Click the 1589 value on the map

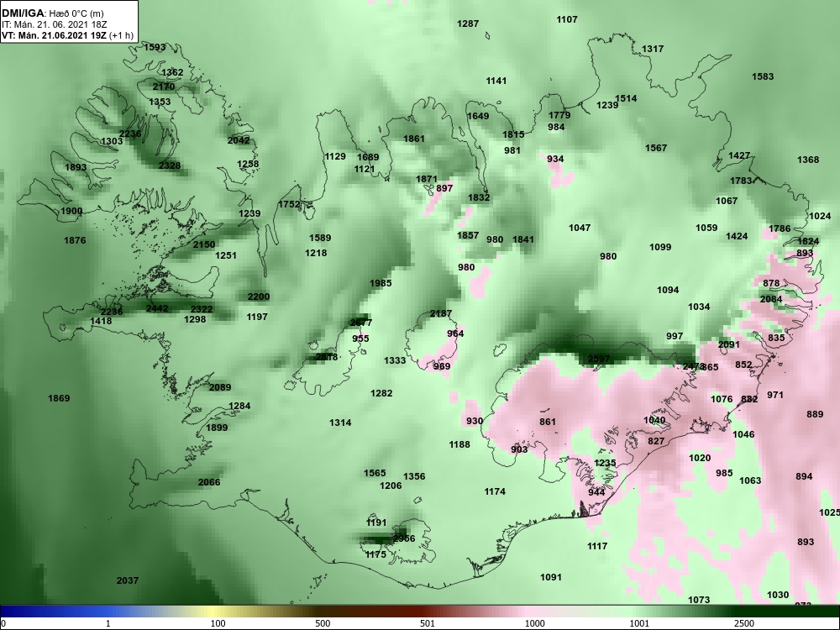320,238
